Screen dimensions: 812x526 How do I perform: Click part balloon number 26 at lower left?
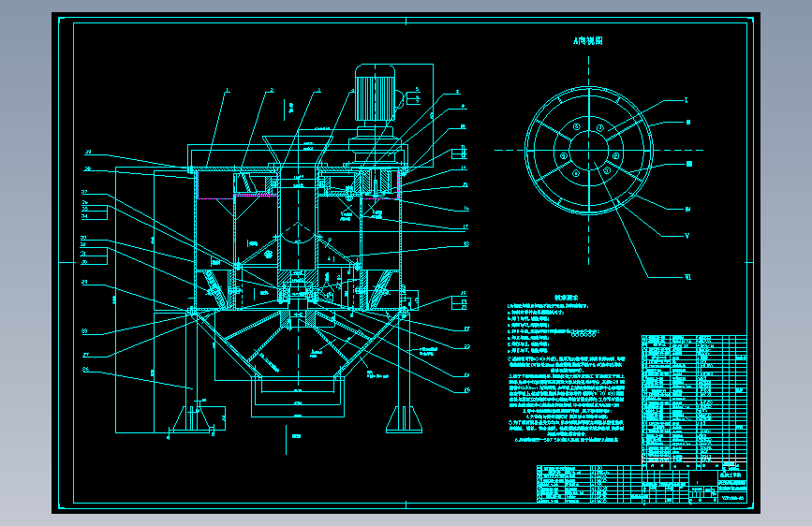(85, 370)
